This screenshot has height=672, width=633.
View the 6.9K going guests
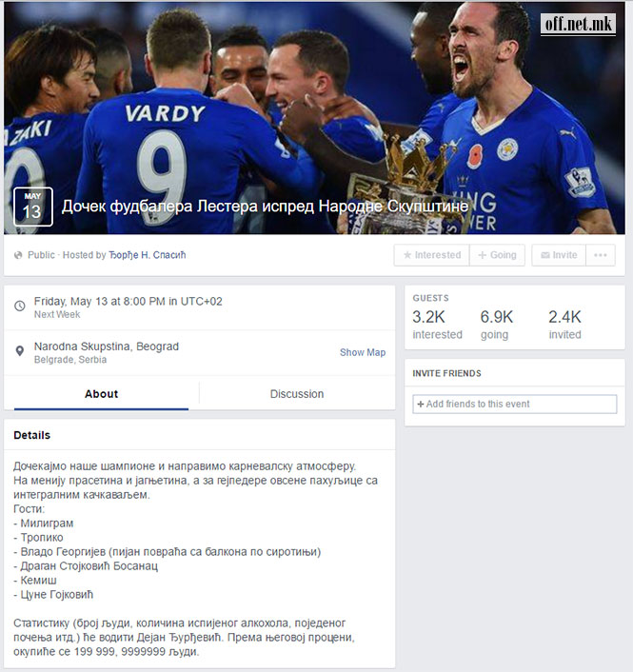point(496,325)
